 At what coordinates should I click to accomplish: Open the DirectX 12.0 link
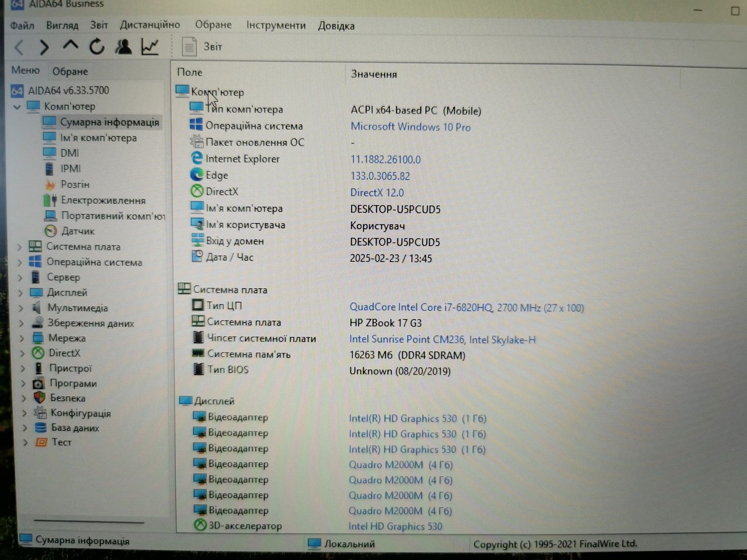click(377, 192)
